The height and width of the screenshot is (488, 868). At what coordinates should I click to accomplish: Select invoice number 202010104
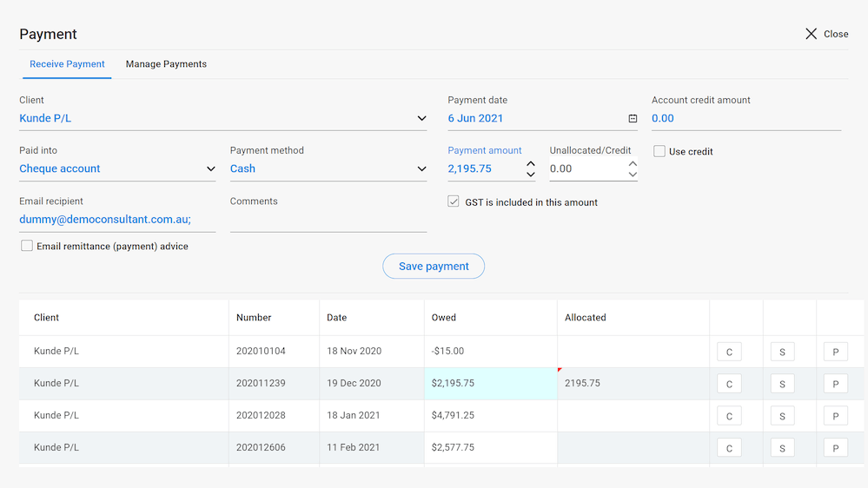pos(261,351)
